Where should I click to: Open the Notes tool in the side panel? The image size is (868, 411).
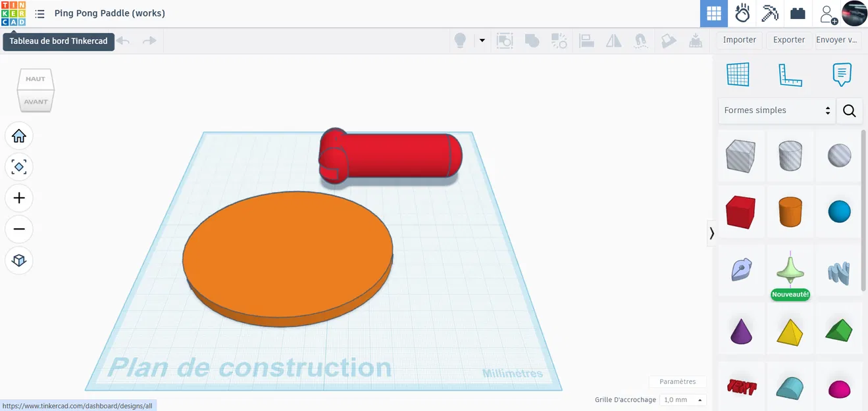tap(842, 74)
